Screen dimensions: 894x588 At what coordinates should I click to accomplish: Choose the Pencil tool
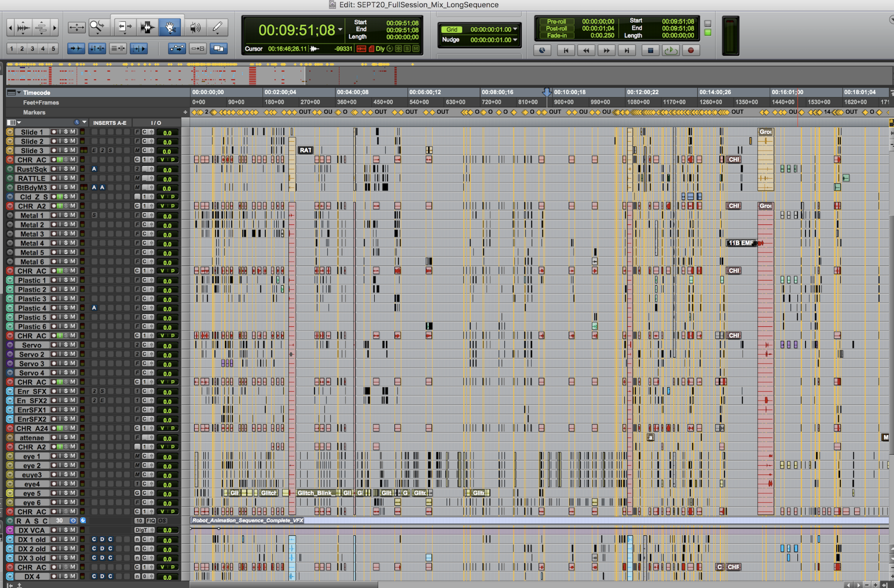(217, 27)
